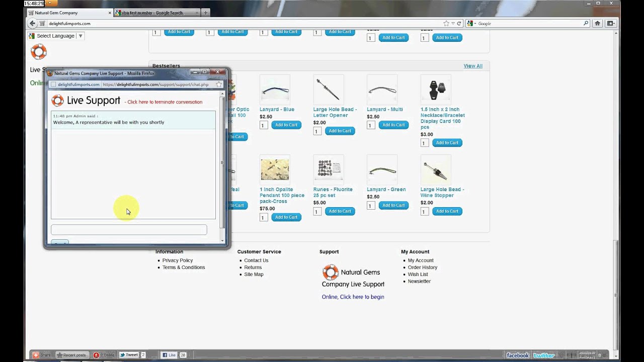
Task: Open the Wish List footer link
Action: pyautogui.click(x=418, y=275)
